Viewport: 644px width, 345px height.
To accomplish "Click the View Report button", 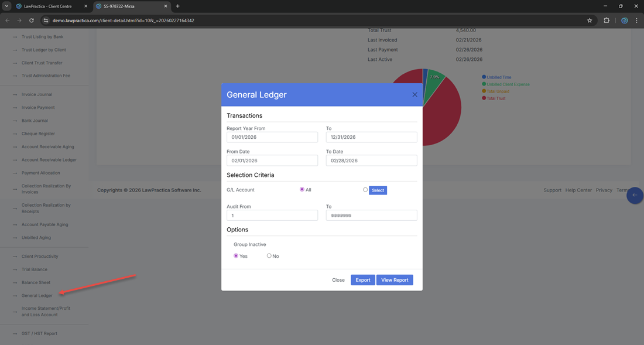I will point(395,280).
